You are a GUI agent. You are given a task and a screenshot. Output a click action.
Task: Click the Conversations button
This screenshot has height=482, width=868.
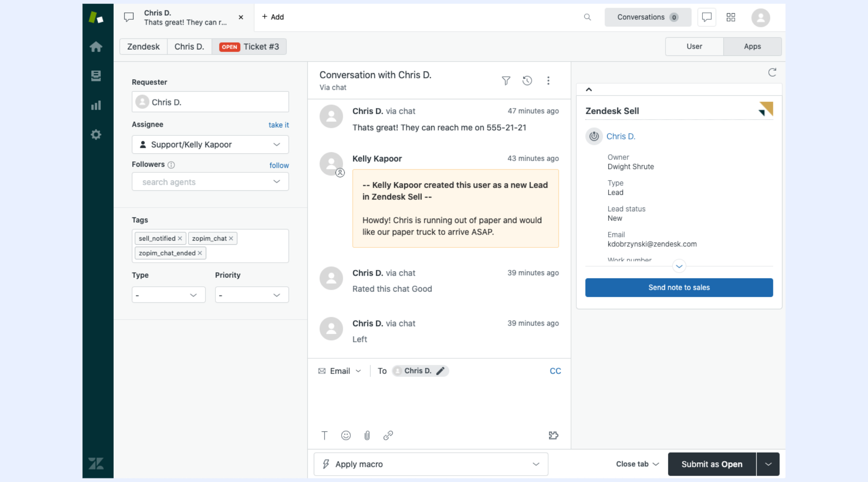pyautogui.click(x=648, y=17)
